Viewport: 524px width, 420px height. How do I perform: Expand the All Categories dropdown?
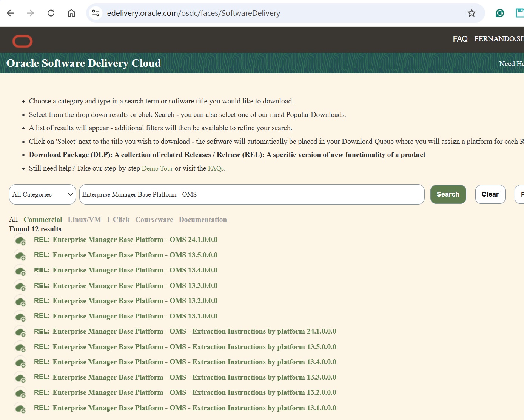(x=42, y=194)
